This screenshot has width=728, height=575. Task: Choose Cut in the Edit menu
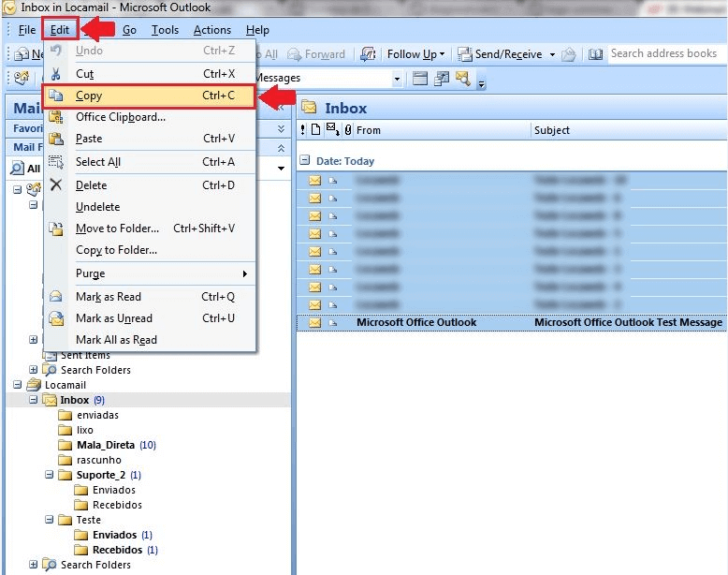coord(149,74)
